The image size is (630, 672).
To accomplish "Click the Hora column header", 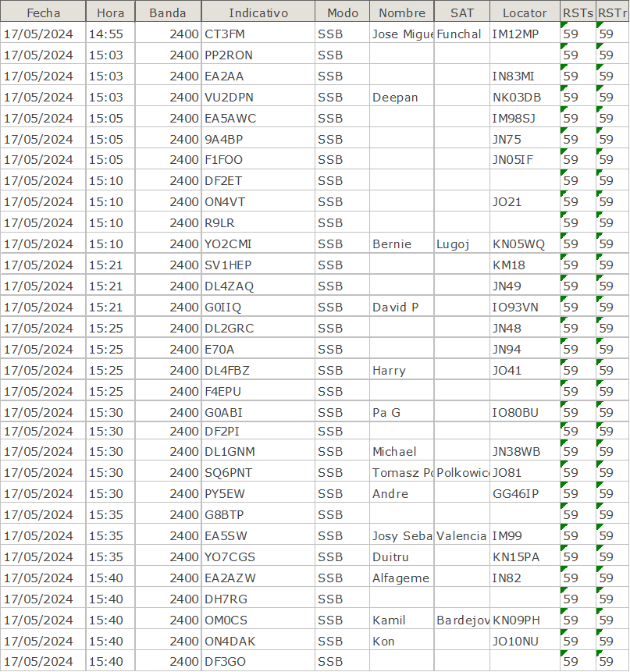I will coord(110,12).
